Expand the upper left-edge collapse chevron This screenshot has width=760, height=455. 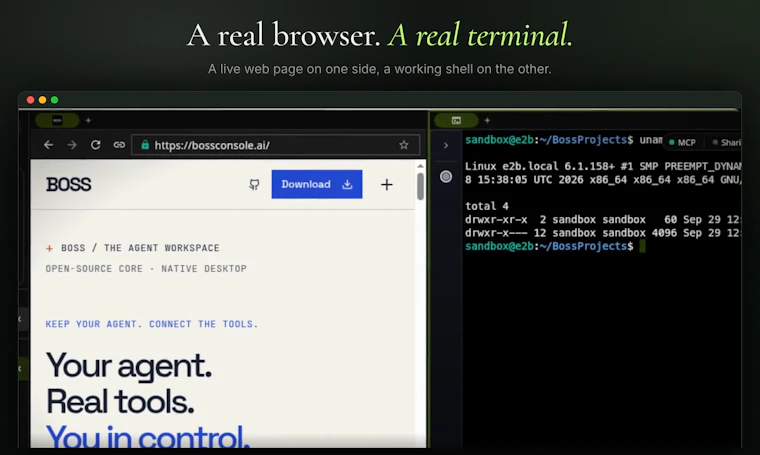20,319
